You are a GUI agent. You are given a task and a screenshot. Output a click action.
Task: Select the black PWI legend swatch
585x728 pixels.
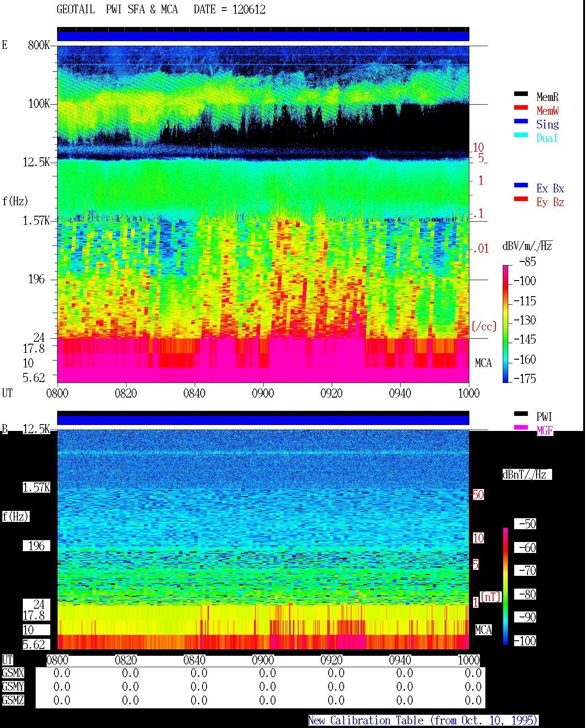[x=521, y=414]
